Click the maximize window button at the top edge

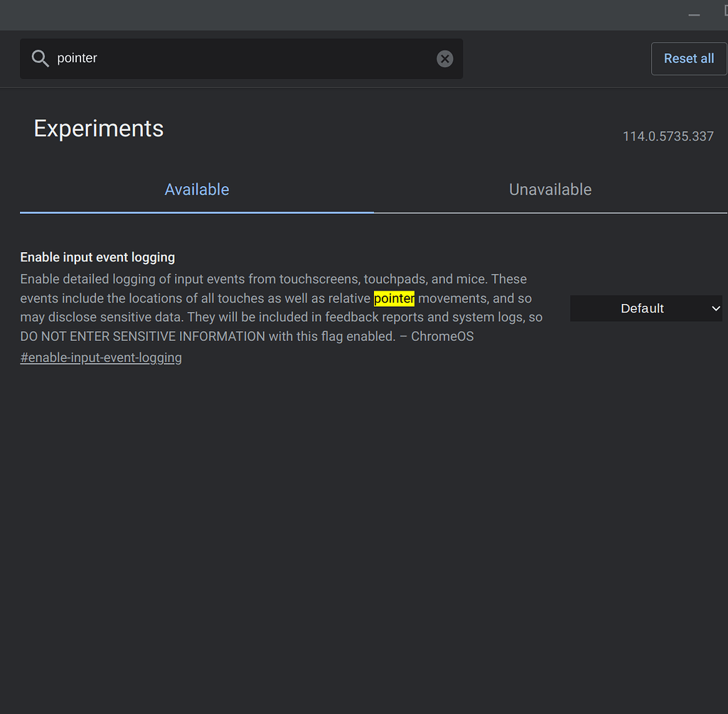(x=724, y=11)
